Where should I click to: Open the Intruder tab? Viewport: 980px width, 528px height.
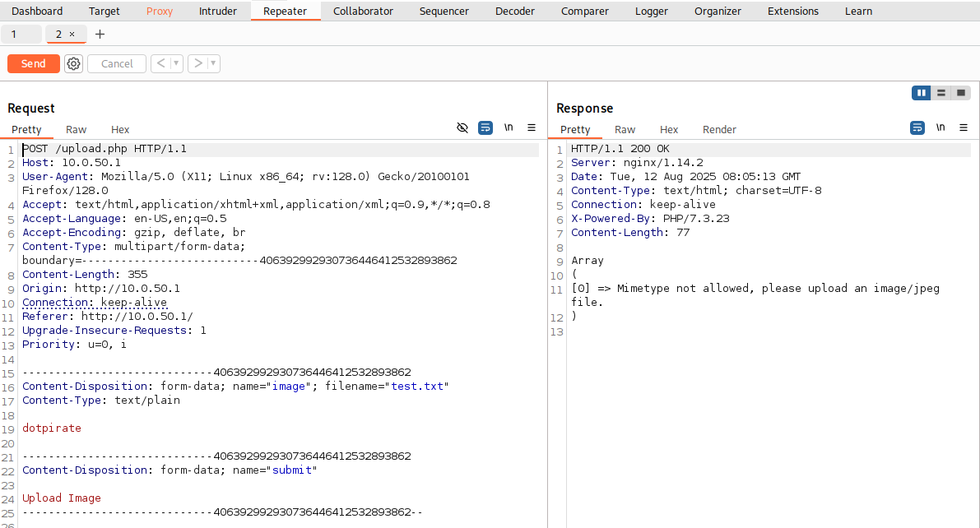pyautogui.click(x=217, y=12)
